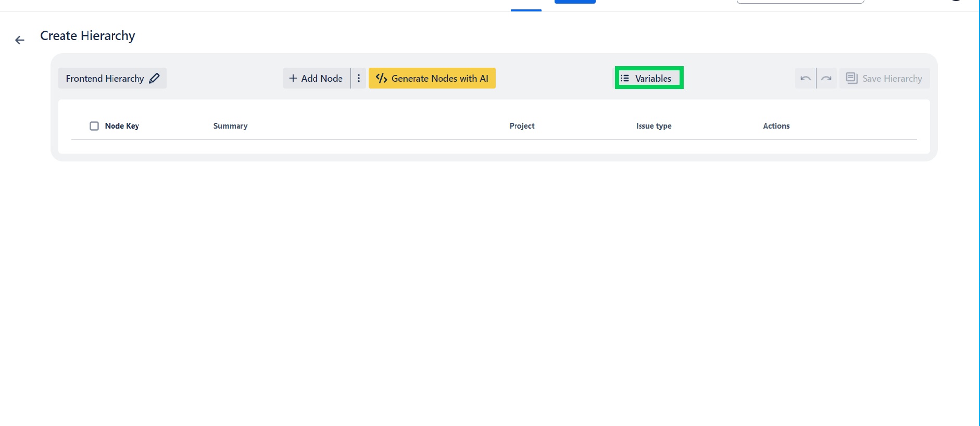This screenshot has height=426, width=980.
Task: Click the list icon beside Variables
Action: coord(625,78)
